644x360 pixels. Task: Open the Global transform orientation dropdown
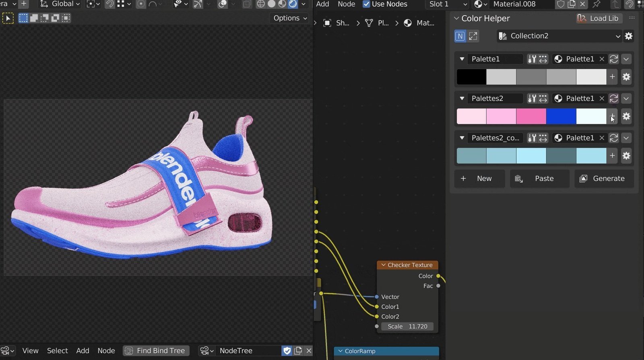[x=60, y=4]
